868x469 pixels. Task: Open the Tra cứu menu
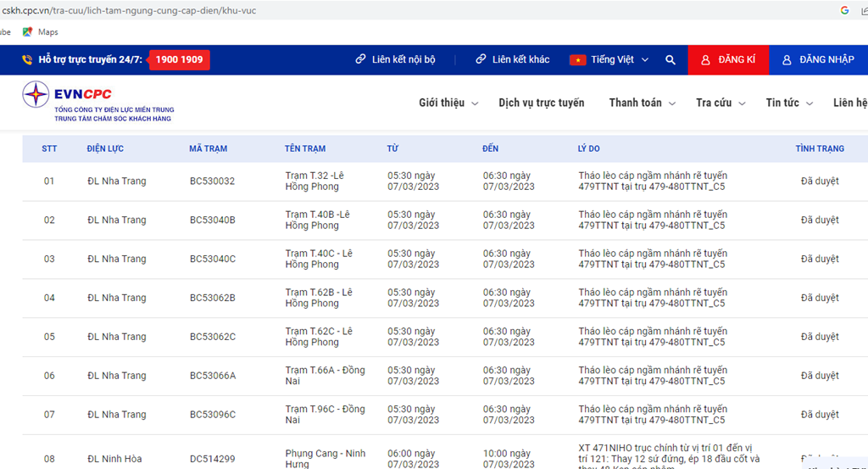point(721,103)
